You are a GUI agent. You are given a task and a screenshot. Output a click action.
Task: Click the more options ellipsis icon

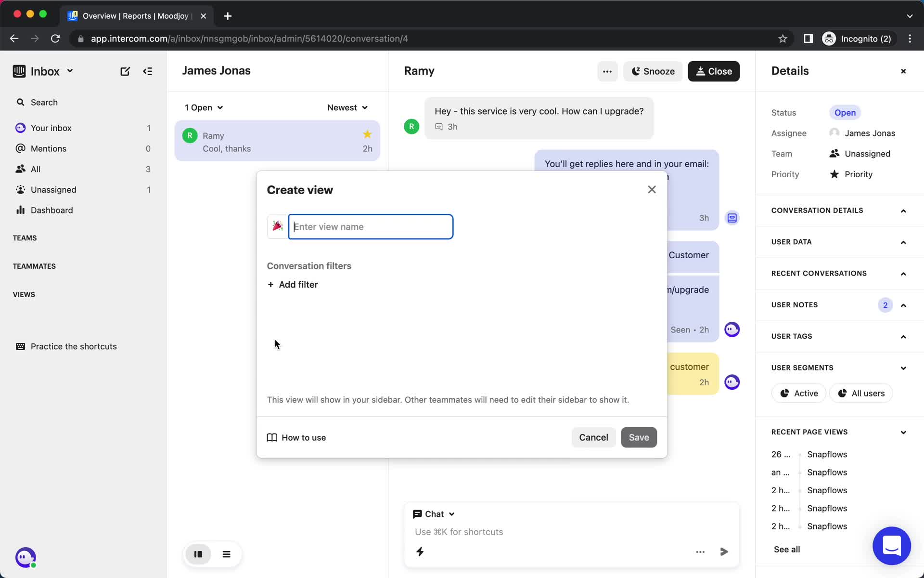pos(607,71)
